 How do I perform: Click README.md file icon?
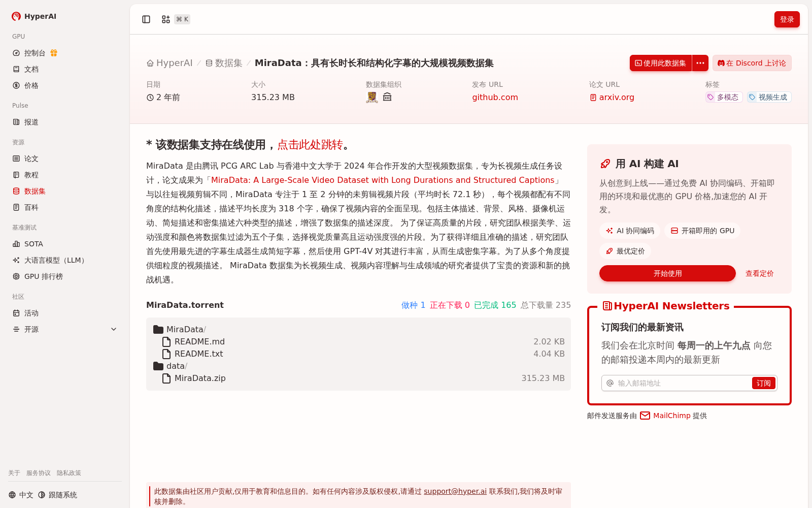166,341
